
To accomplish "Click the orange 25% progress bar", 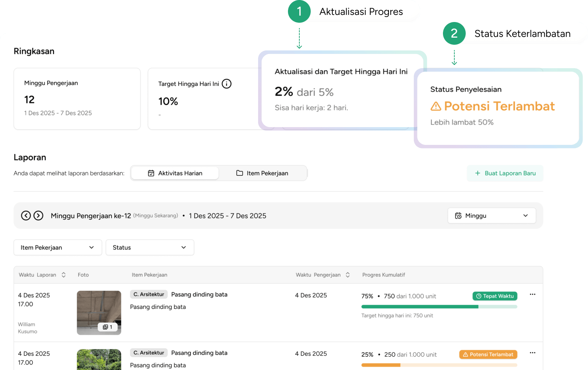I will coord(439,365).
